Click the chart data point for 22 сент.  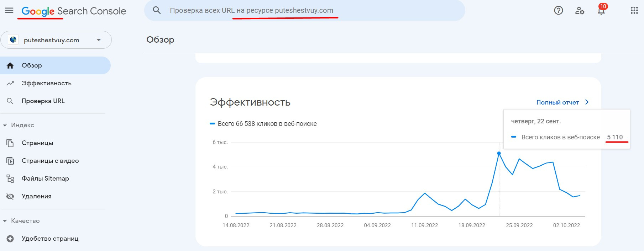pos(499,154)
